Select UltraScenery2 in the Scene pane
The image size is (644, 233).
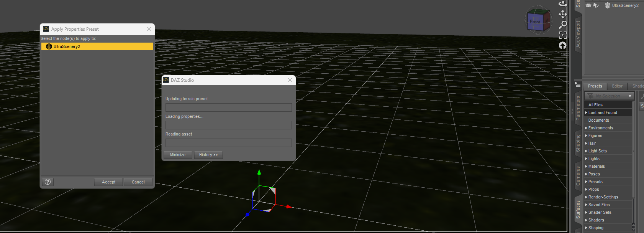pyautogui.click(x=625, y=5)
